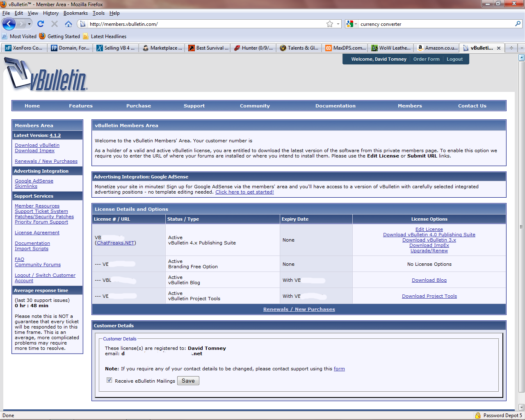This screenshot has height=420, width=525.
Task: Switch to the Selling VB 4 tab
Action: (116, 48)
